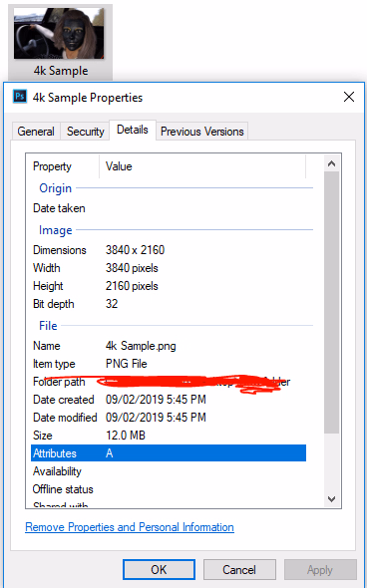
Task: Select the Name 4k Sample.png row
Action: coord(169,346)
